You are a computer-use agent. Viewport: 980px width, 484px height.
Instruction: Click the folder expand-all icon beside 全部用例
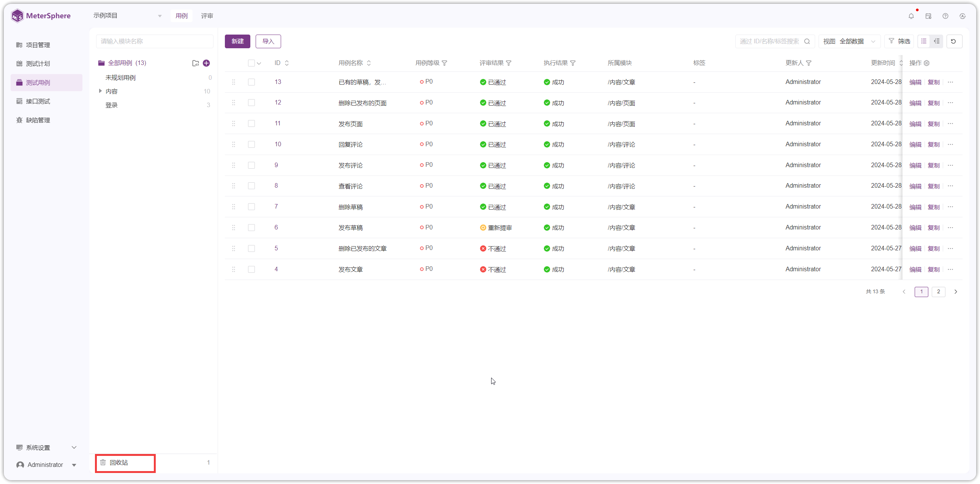point(195,63)
